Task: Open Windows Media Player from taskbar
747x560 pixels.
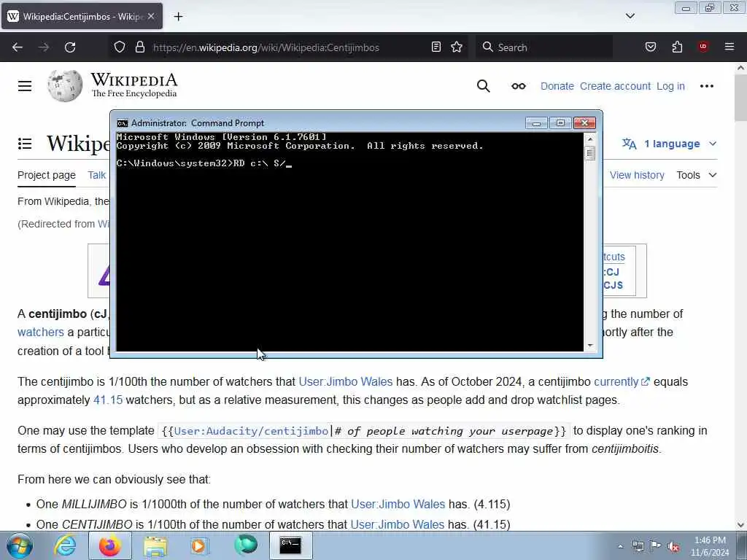Action: point(200,545)
